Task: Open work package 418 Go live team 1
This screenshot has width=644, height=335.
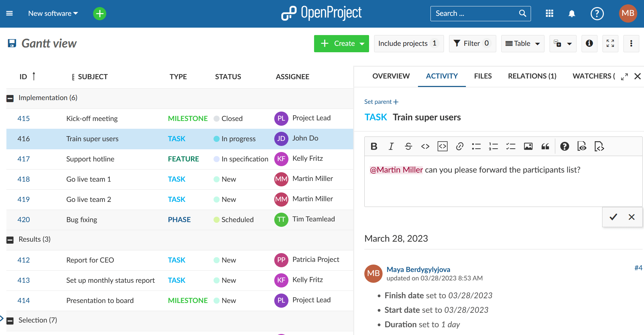Action: pos(24,179)
